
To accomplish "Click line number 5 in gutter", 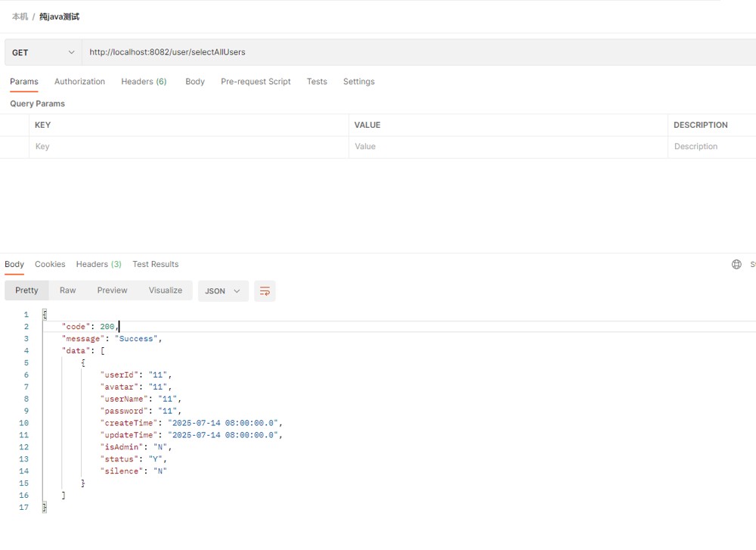I will (26, 363).
